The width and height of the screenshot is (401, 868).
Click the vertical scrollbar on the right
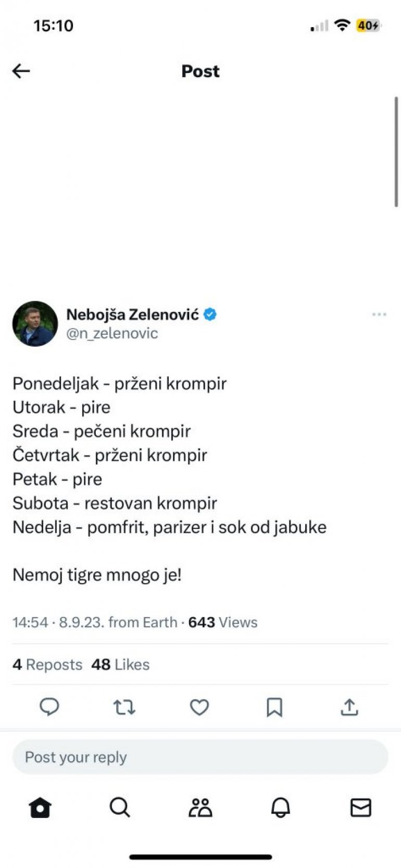coord(396,151)
